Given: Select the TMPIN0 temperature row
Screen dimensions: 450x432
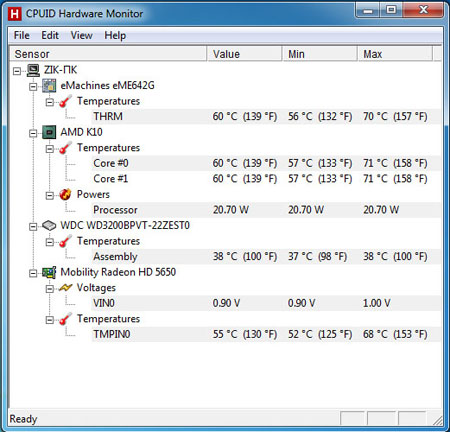Looking at the screenshot, I should [267, 334].
